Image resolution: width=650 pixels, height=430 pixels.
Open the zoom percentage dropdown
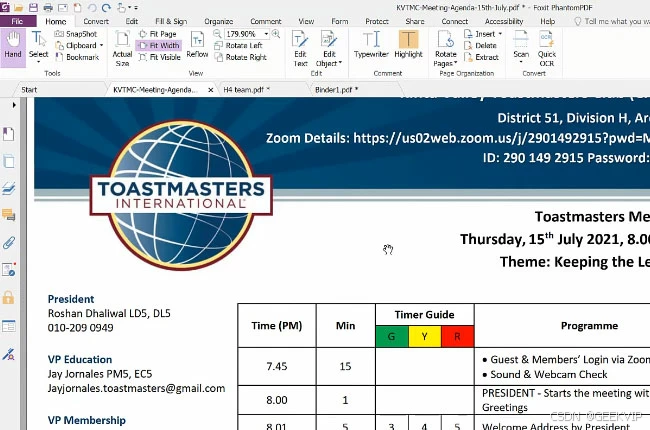pos(266,34)
